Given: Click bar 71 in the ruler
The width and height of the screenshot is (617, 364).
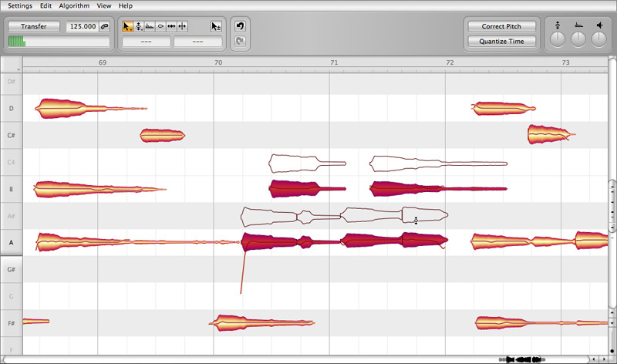Looking at the screenshot, I should tap(334, 62).
